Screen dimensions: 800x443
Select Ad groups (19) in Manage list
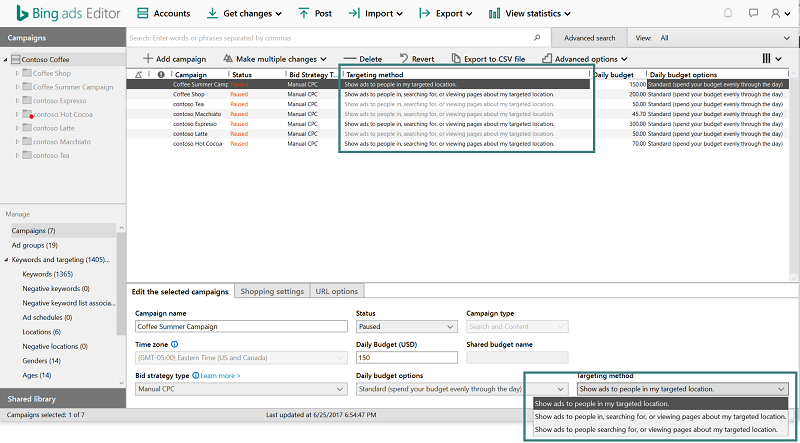click(35, 245)
